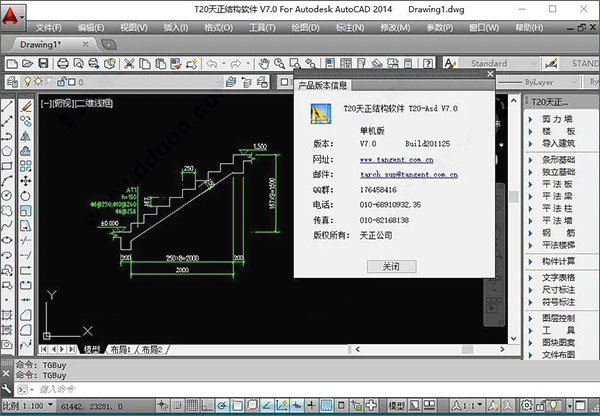Toggle Polar Tracking in status bar
The width and height of the screenshot is (600, 416).
[222, 405]
